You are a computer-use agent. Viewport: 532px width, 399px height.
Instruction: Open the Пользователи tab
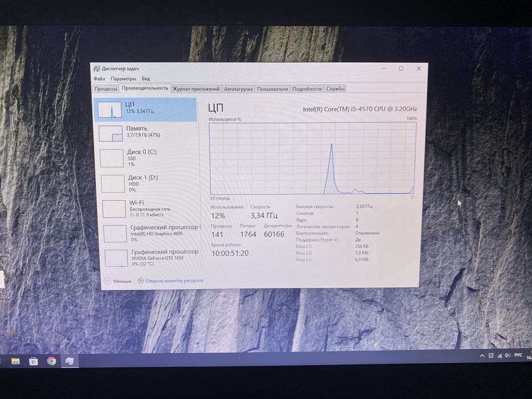(272, 89)
